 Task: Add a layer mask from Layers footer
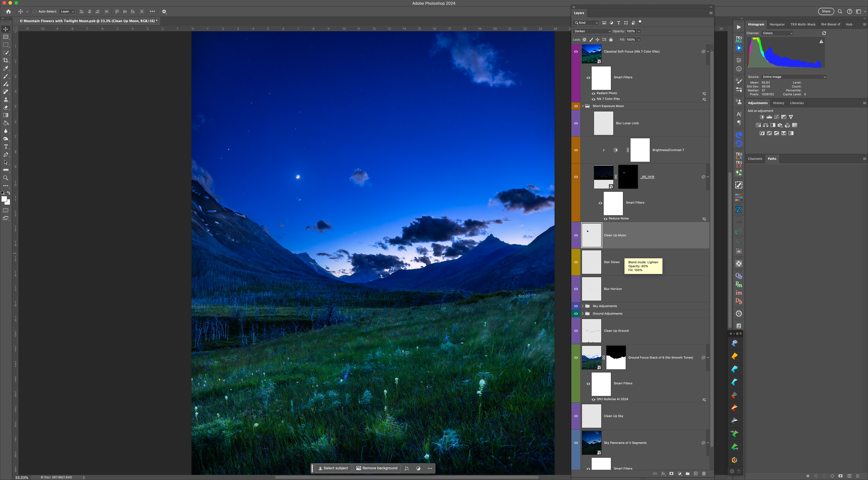671,474
